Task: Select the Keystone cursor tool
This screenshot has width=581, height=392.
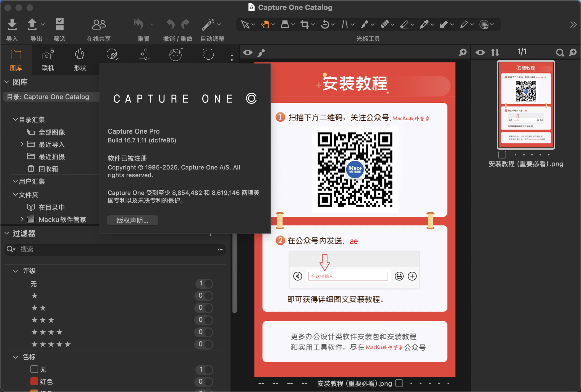Action: (345, 25)
